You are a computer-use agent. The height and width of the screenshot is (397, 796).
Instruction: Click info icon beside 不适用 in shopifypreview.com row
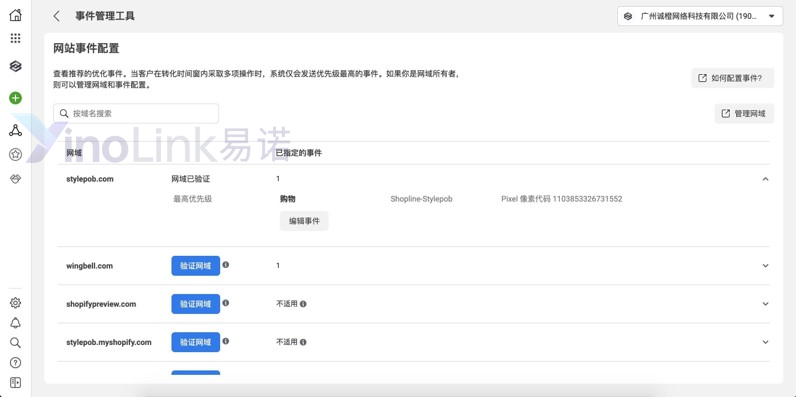click(303, 304)
